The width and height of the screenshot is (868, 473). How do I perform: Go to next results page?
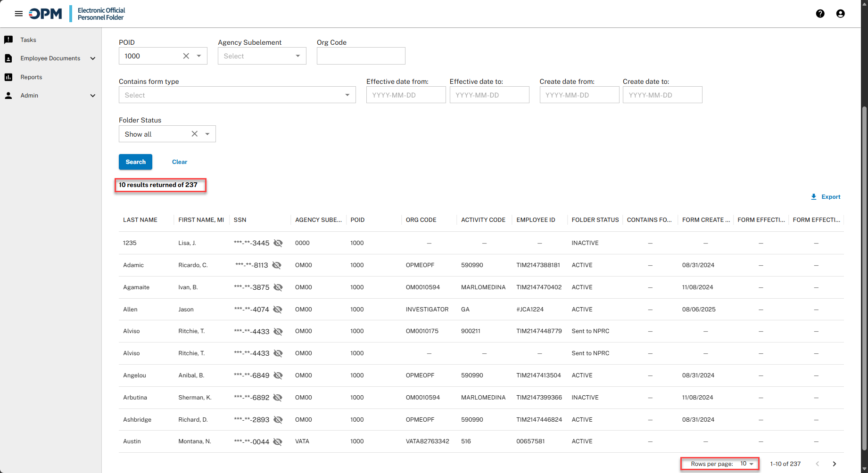click(835, 464)
